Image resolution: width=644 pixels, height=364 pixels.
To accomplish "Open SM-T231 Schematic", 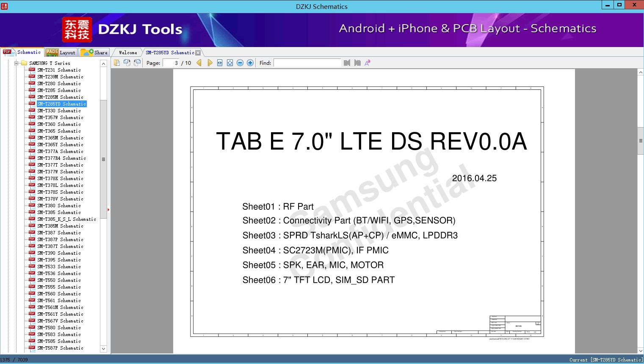I will [59, 70].
